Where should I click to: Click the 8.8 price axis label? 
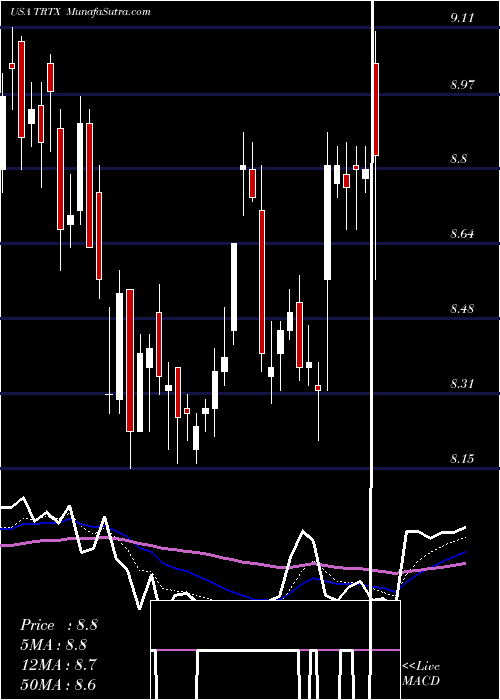point(458,158)
